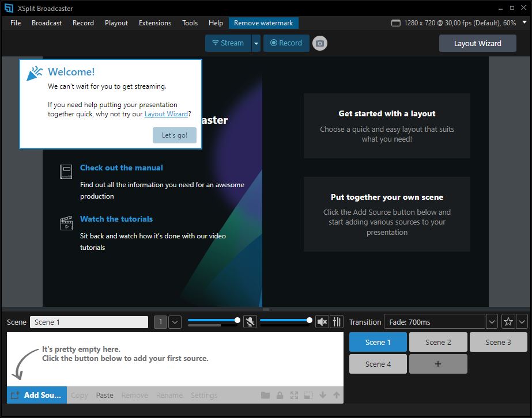The height and width of the screenshot is (418, 532).
Task: Click the Add Source button
Action: click(37, 395)
